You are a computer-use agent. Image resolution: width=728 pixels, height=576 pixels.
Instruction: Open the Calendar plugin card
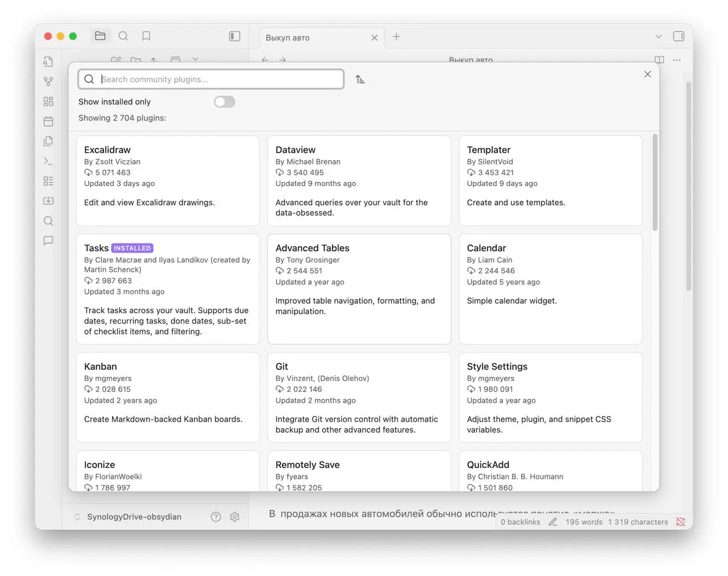point(551,289)
